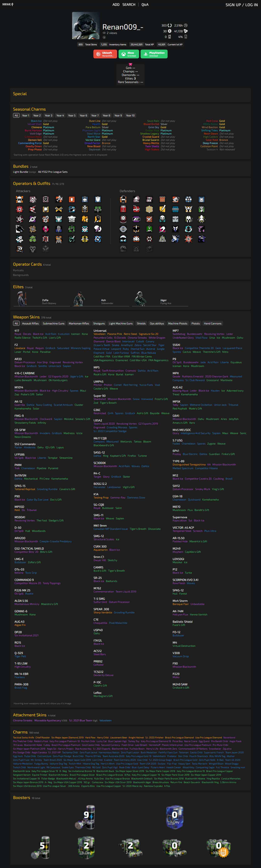Click the eye icon beside 2 views
Screen dimensions: 261x868
tap(104, 33)
